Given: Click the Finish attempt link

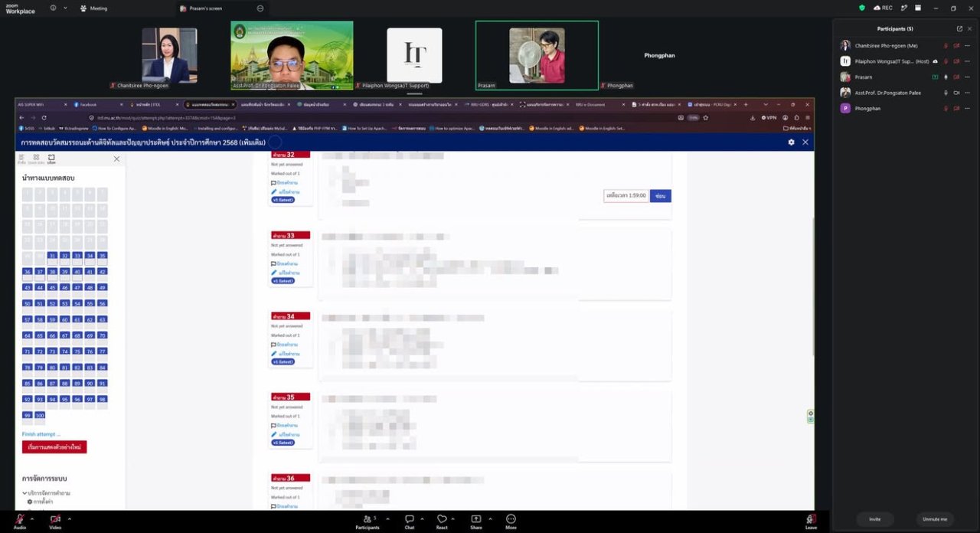Looking at the screenshot, I should [41, 434].
